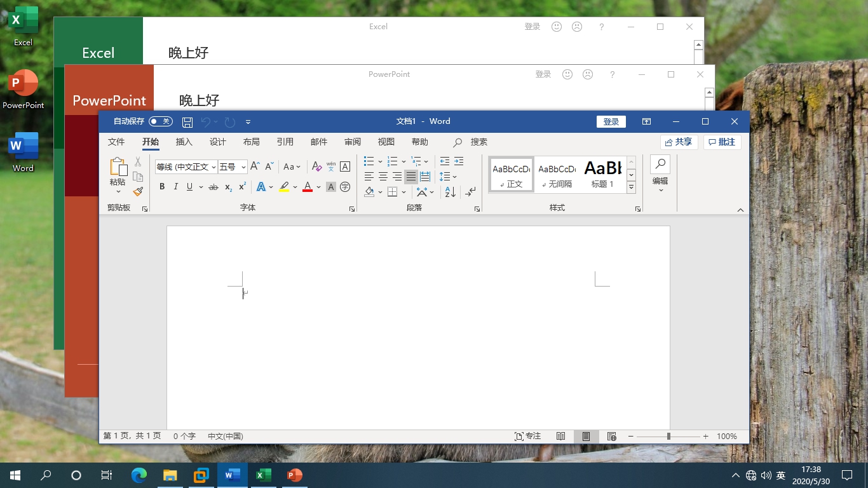The image size is (868, 488).
Task: Click the Increase Indent icon
Action: click(459, 161)
